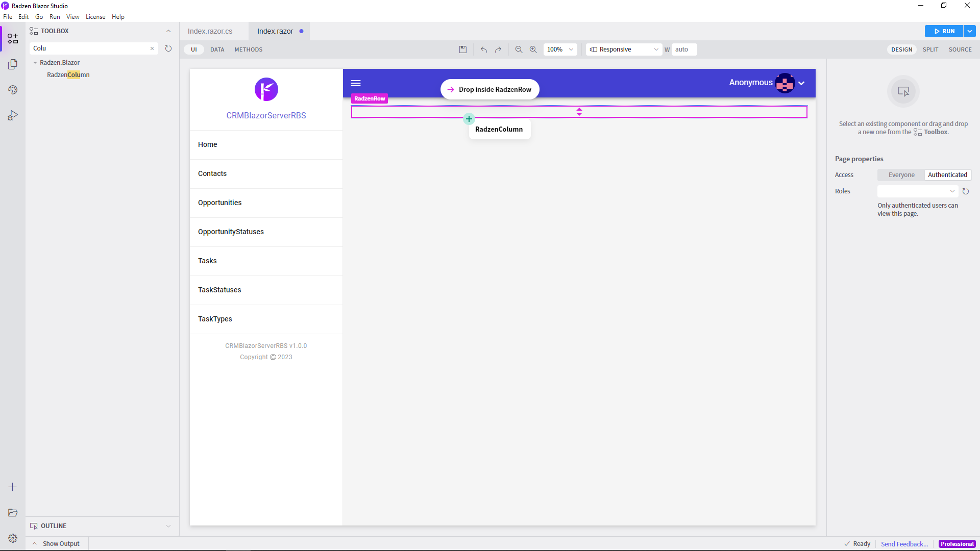980x551 pixels.
Task: Open the RUN button dropdown arrow
Action: tap(969, 31)
